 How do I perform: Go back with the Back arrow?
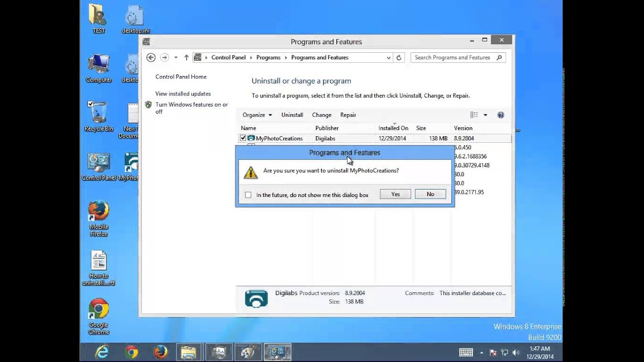click(x=151, y=57)
